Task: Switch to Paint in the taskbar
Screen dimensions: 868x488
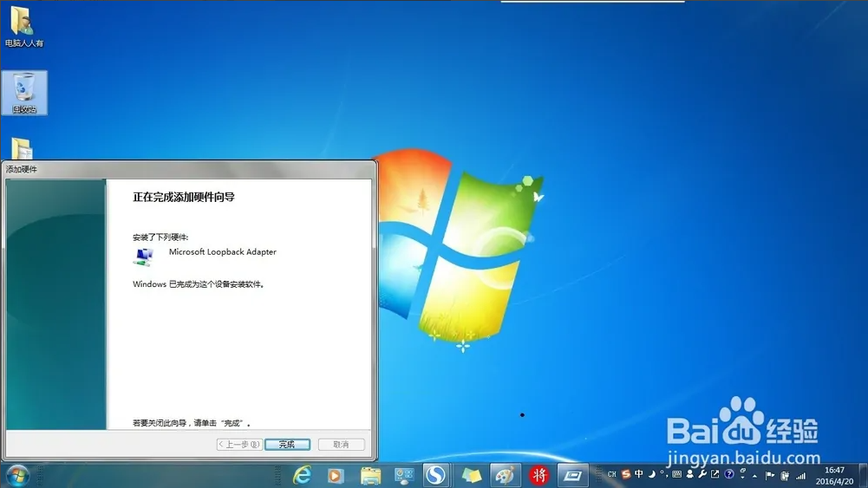Action: click(x=505, y=475)
